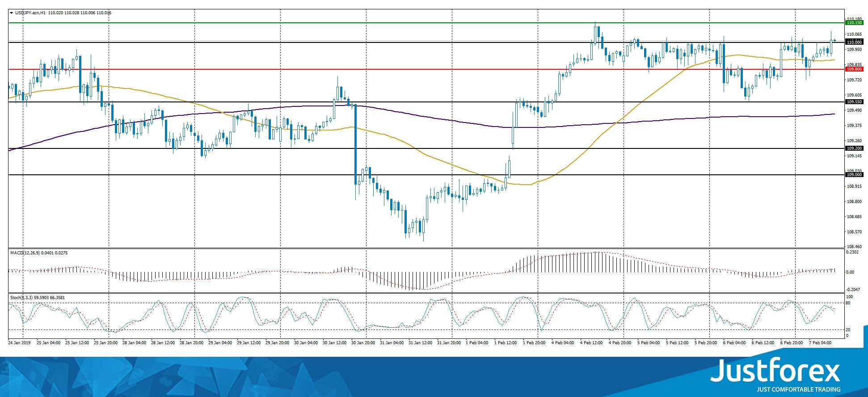Click the 108.570 price axis value

pos(854,232)
